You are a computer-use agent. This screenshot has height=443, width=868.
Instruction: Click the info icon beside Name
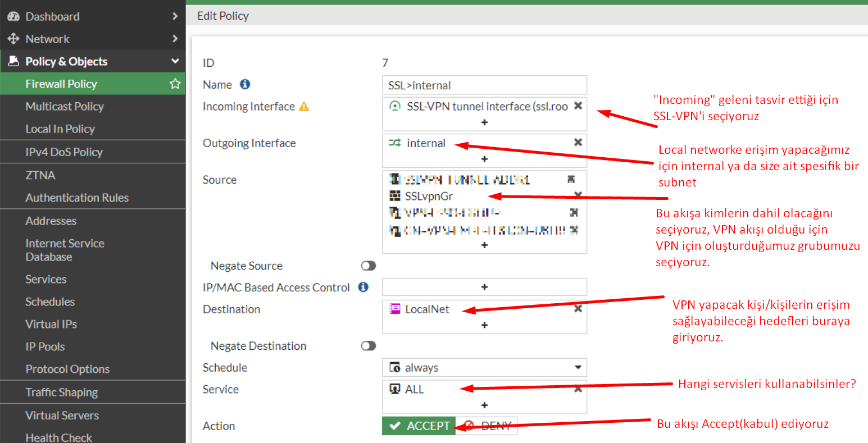[x=245, y=84]
